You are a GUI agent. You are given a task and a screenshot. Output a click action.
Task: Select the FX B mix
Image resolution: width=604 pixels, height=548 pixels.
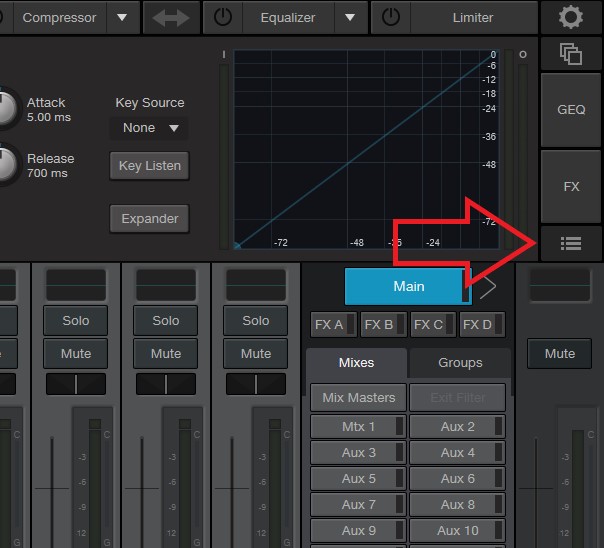383,325
